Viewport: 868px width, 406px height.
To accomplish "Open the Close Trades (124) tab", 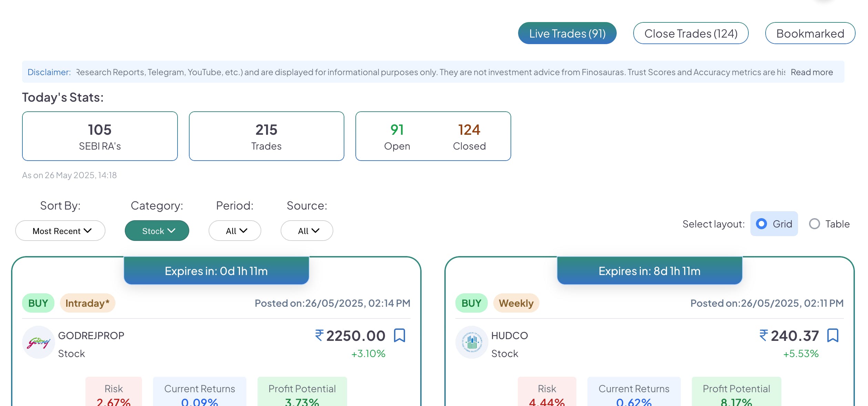I will tap(690, 33).
